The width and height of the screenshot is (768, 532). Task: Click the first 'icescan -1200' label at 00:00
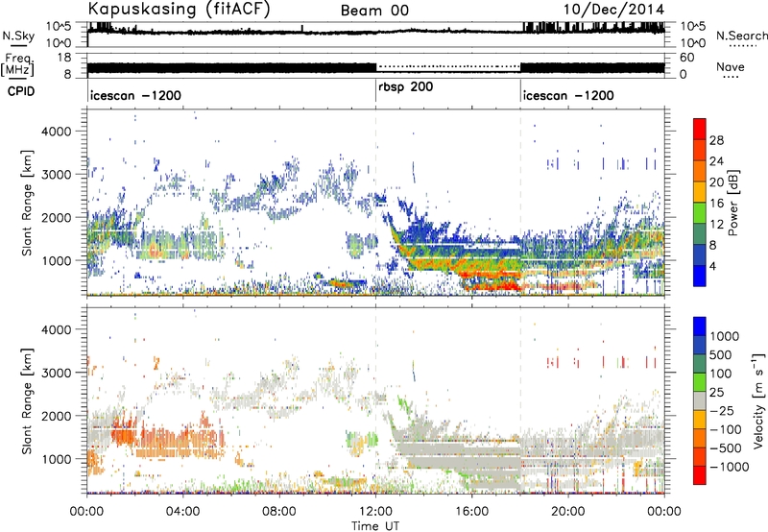(x=135, y=95)
